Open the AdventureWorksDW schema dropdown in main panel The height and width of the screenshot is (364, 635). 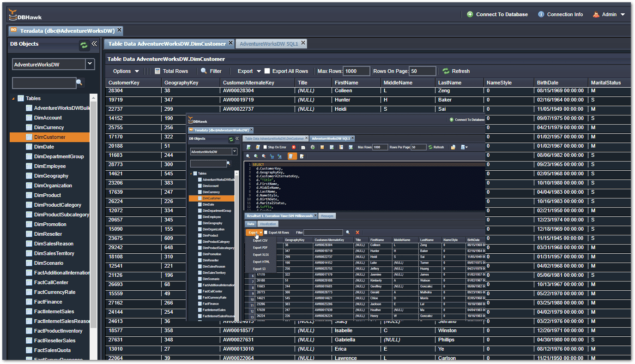pyautogui.click(x=90, y=64)
